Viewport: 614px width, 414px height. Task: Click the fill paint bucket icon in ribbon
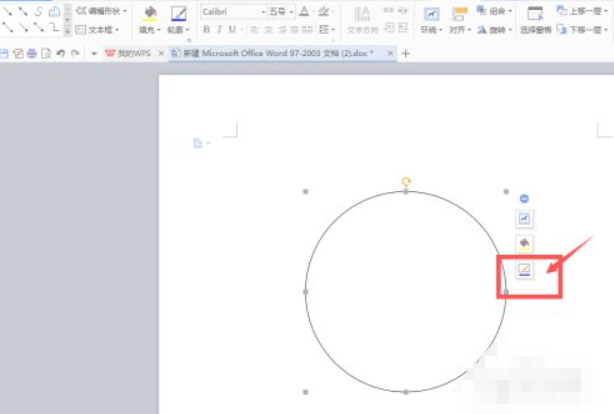point(149,14)
